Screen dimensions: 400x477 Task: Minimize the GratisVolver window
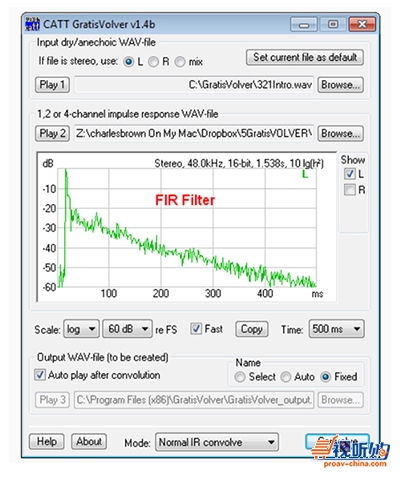303,25
